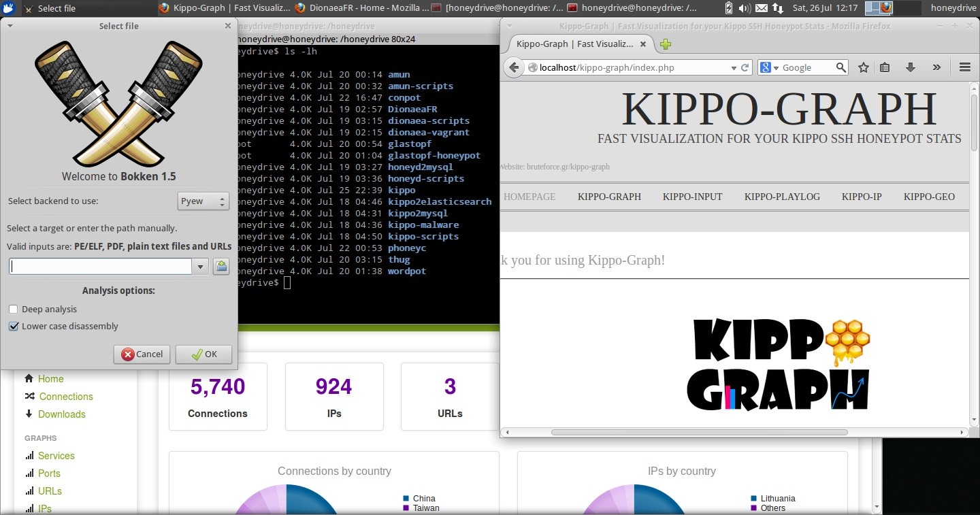Viewport: 980px width, 515px height.
Task: Click the Services chart icon in the sidebar
Action: coord(29,456)
